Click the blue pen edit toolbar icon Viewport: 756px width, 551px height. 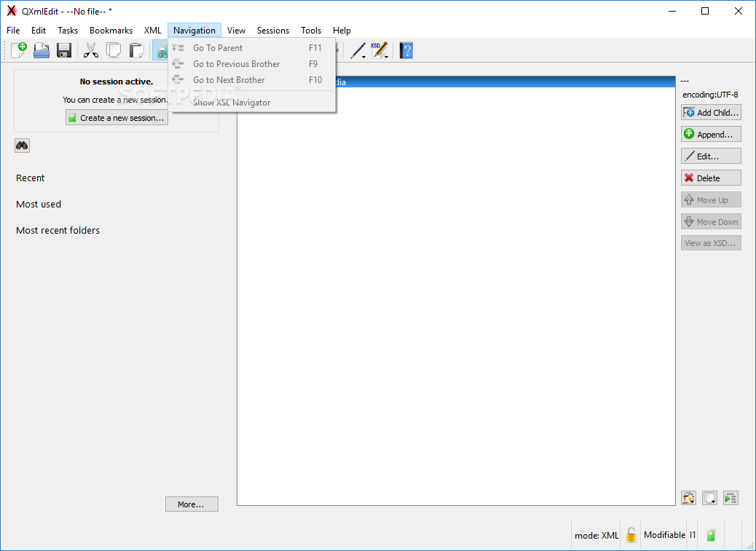click(358, 50)
